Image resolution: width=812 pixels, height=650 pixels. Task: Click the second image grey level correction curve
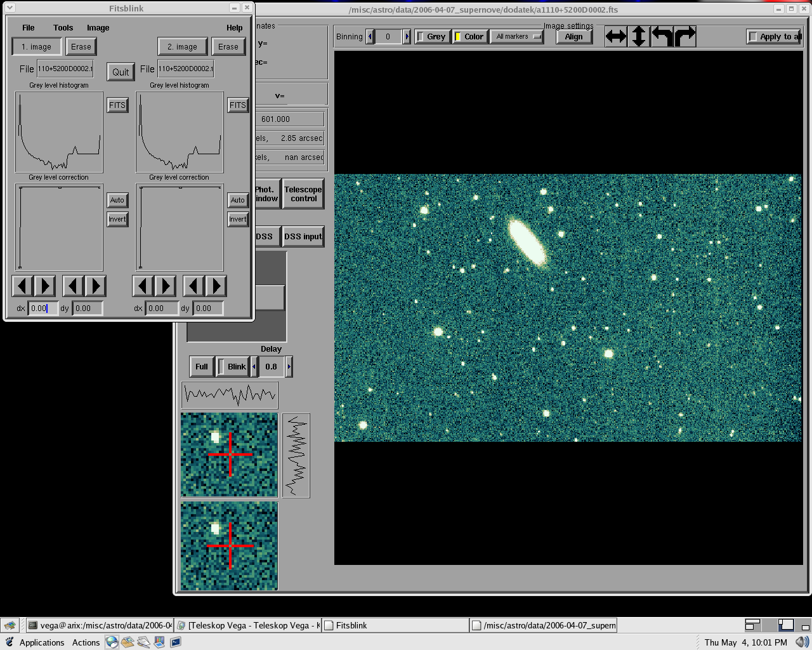click(x=180, y=227)
